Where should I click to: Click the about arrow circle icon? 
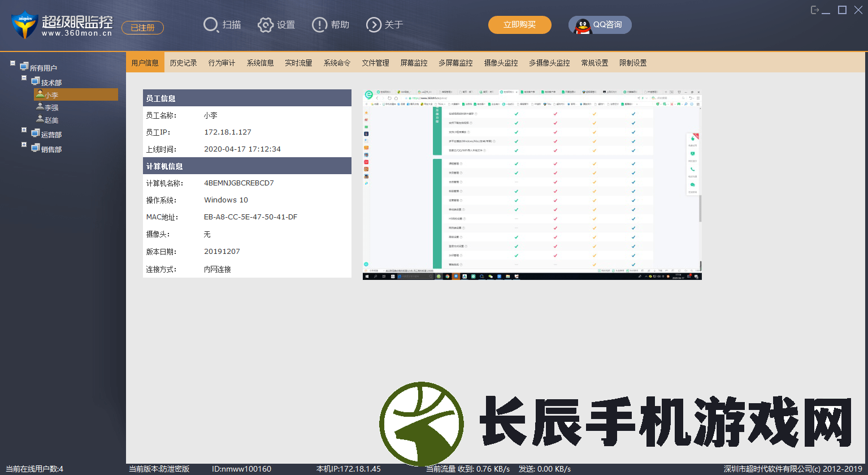click(x=374, y=25)
